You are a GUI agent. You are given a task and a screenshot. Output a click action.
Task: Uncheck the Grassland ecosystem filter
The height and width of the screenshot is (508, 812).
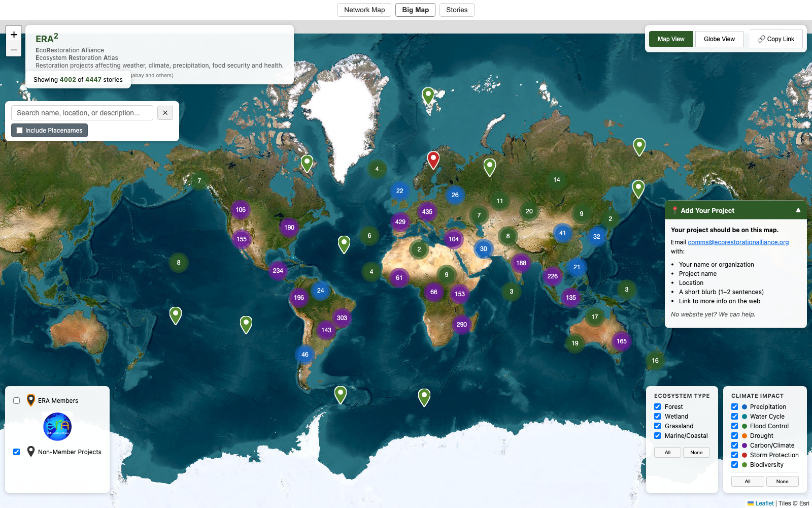[x=657, y=426]
